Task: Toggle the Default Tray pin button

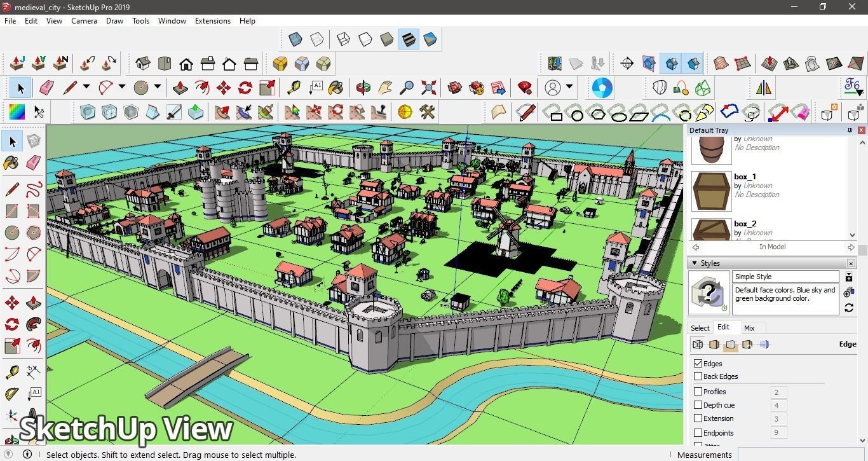Action: tap(850, 130)
